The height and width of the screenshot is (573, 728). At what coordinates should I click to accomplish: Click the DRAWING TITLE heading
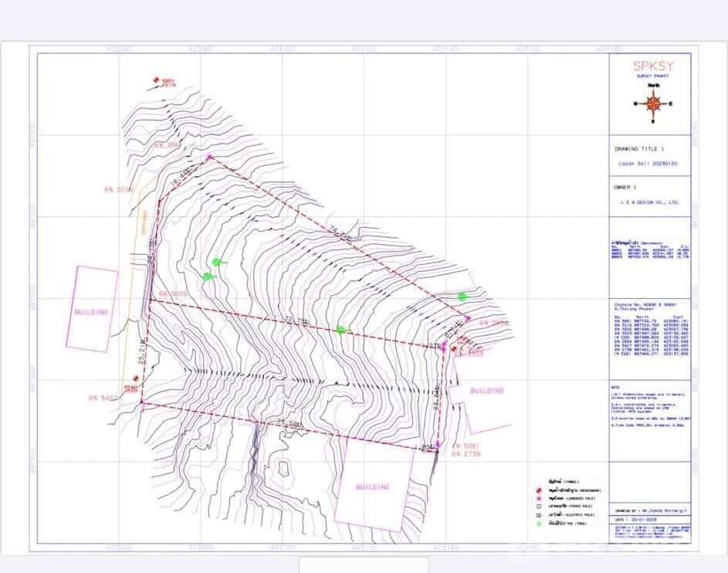coord(637,149)
